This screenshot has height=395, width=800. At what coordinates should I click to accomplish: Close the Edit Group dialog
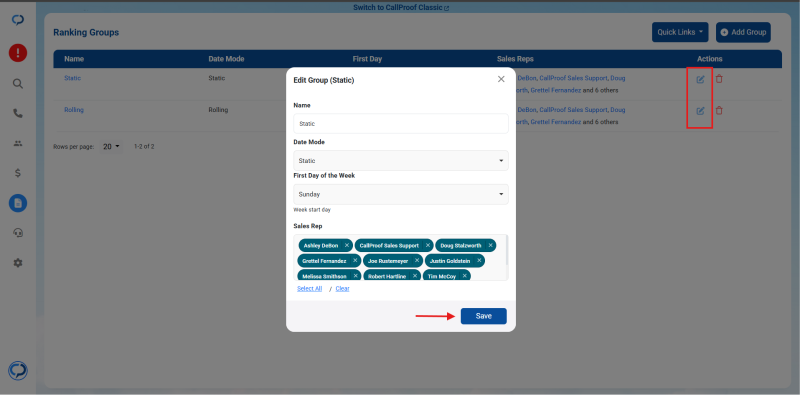[x=501, y=79]
